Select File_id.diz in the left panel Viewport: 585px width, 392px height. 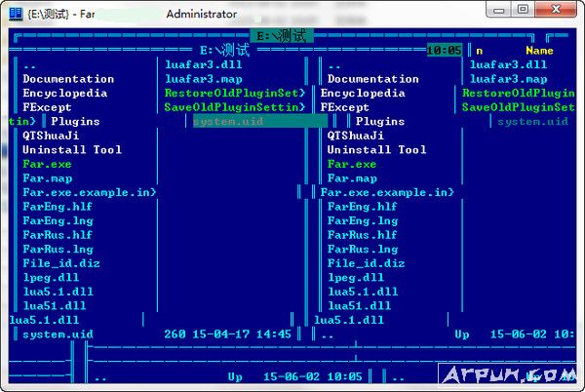tap(61, 263)
